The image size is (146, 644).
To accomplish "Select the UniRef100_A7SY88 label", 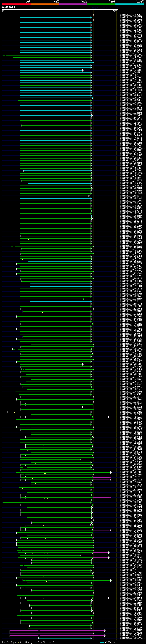I will point(131,70).
